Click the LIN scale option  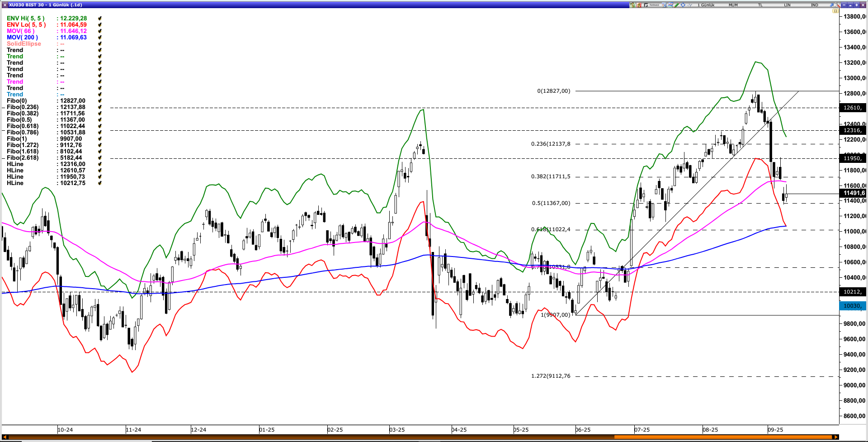[x=787, y=5]
